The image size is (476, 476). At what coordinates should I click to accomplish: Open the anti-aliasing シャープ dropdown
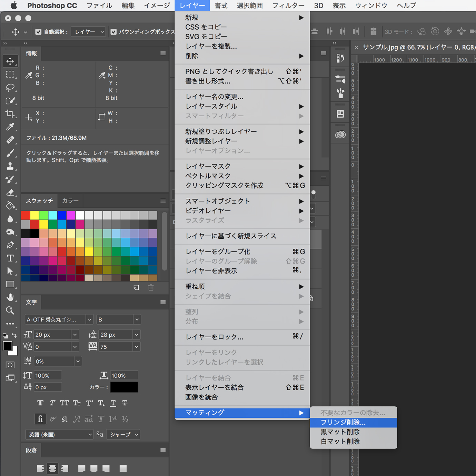pos(123,435)
